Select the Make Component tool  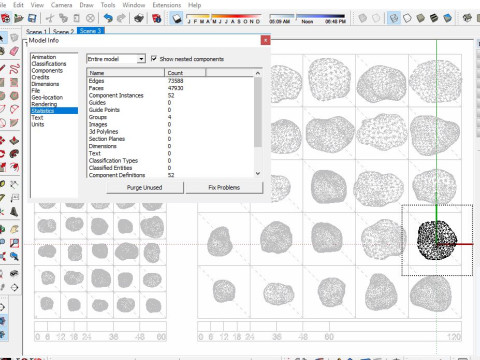click(14, 38)
